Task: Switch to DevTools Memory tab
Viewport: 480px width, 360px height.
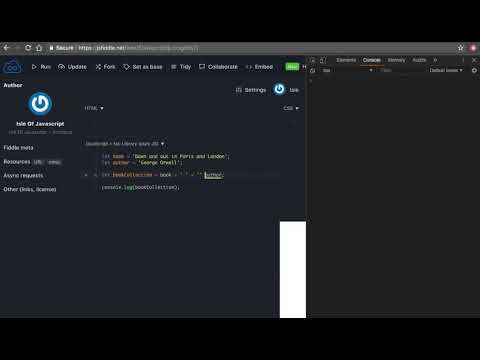Action: point(396,60)
